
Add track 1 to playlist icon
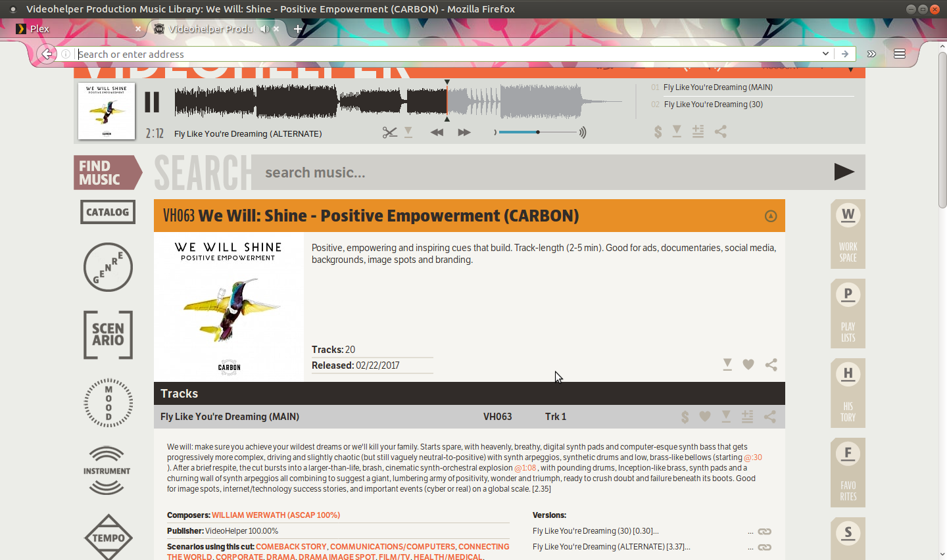click(748, 416)
